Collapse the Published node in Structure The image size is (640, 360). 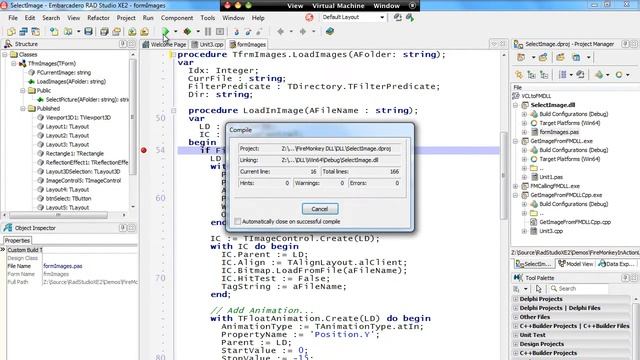coord(23,109)
